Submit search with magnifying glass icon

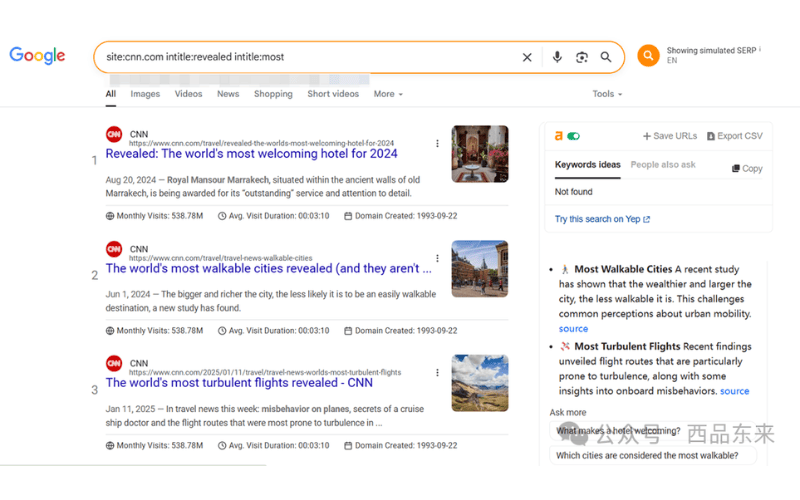(606, 57)
